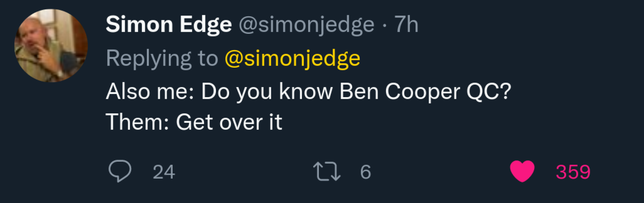Click the dot separator before 7h
The width and height of the screenshot is (644, 203).
pyautogui.click(x=384, y=25)
